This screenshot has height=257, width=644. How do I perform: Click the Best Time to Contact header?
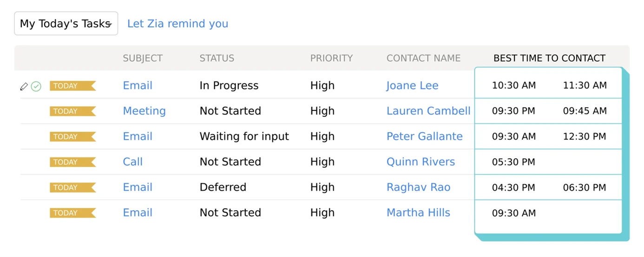[549, 58]
